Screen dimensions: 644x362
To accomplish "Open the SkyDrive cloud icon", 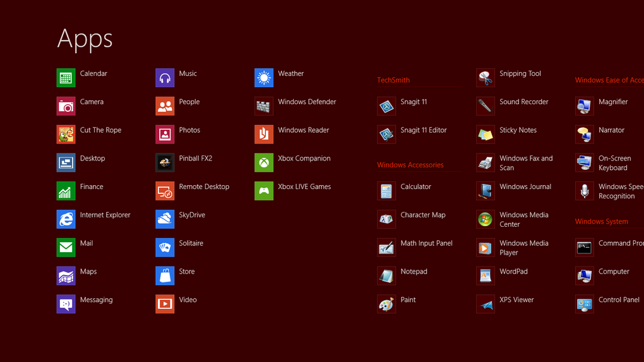I will click(165, 219).
